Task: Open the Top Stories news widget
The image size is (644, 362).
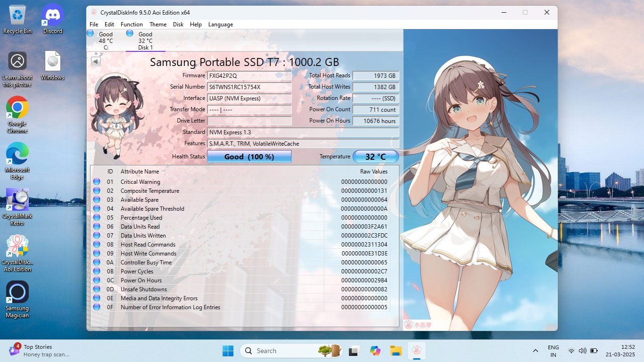Action: 40,351
